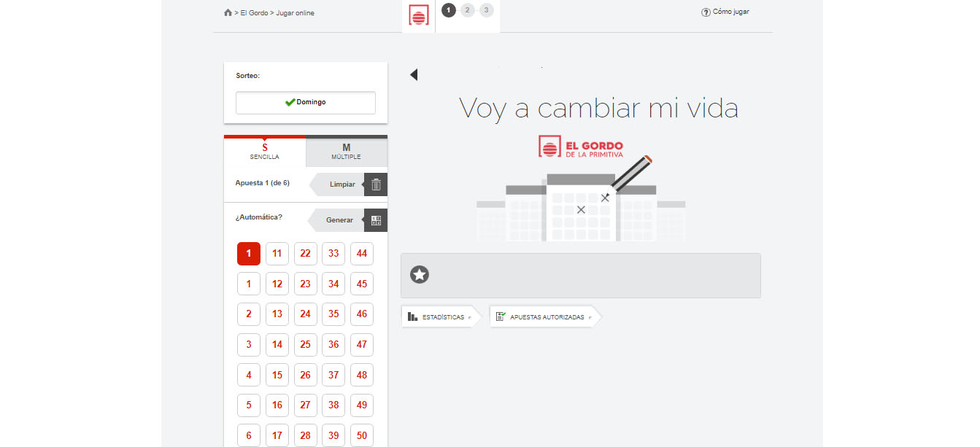Mark number 25 in the grid

click(306, 344)
